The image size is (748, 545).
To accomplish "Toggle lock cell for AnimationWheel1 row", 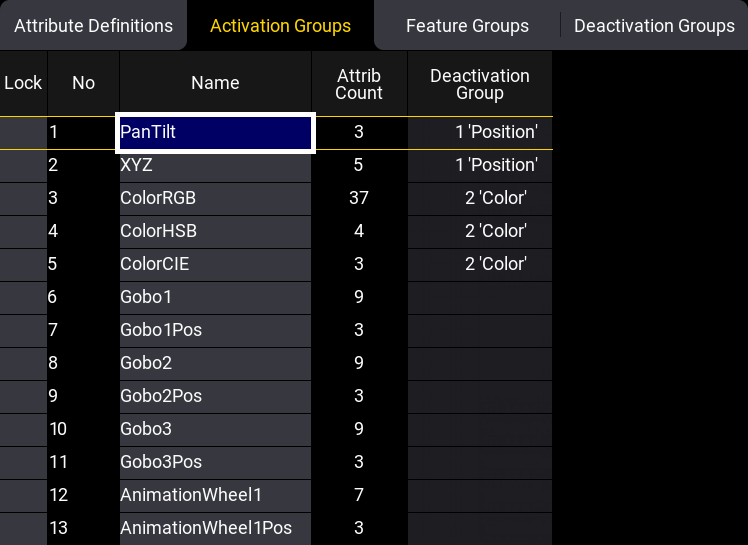I will pyautogui.click(x=23, y=495).
